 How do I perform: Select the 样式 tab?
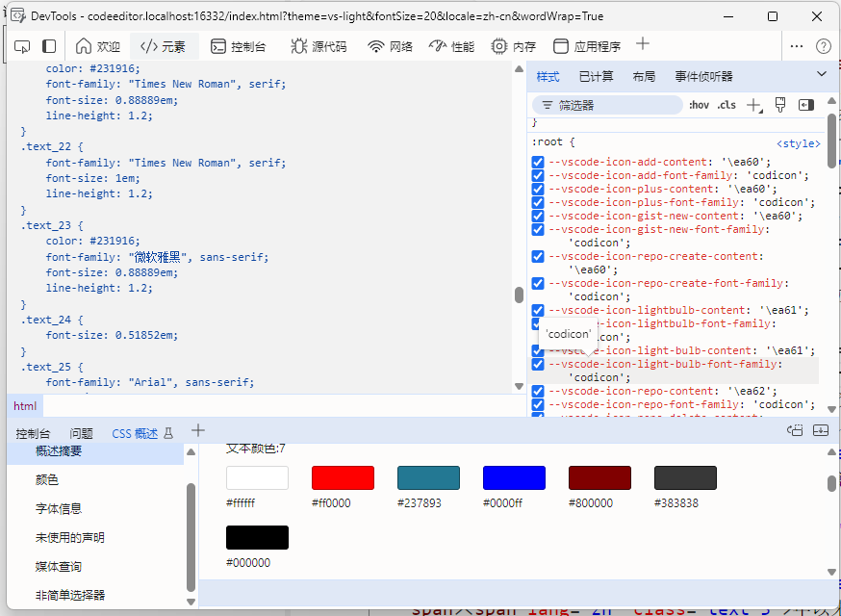(x=548, y=77)
